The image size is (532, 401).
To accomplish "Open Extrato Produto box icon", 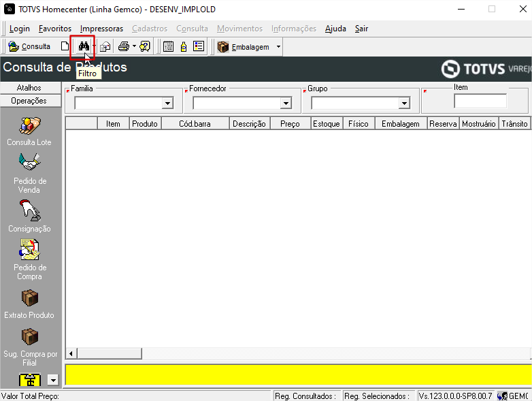I will click(29, 298).
